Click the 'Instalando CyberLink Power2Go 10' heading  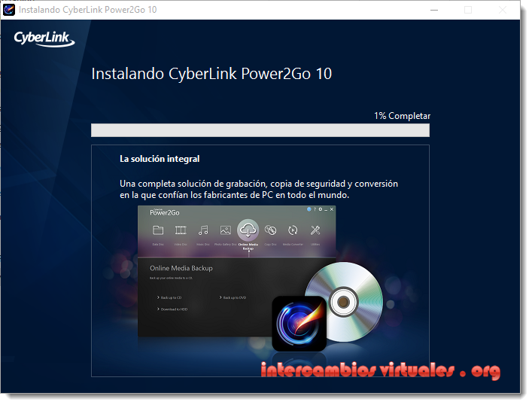tap(211, 74)
